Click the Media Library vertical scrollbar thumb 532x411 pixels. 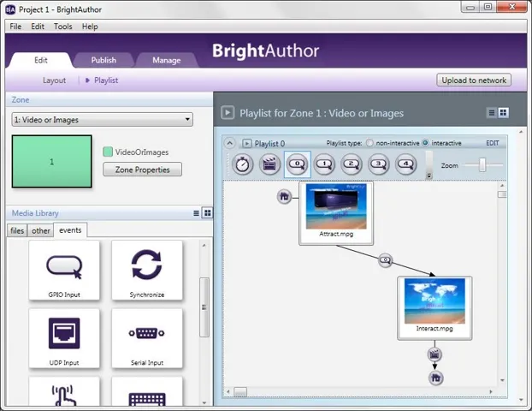204,307
